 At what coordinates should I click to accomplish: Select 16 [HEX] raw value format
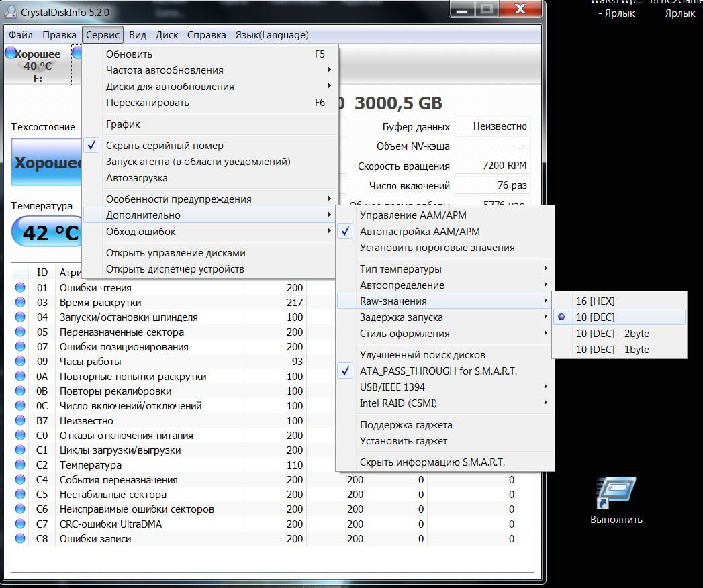click(x=619, y=301)
